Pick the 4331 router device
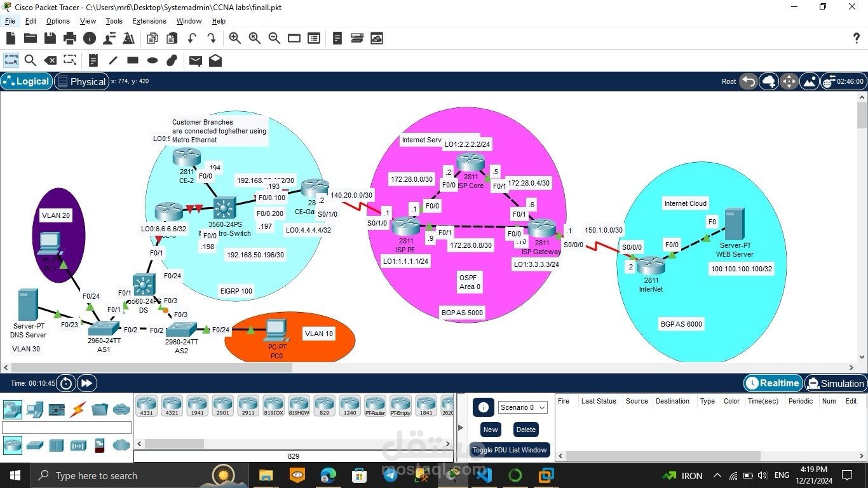Image resolution: width=868 pixels, height=488 pixels. pos(146,406)
